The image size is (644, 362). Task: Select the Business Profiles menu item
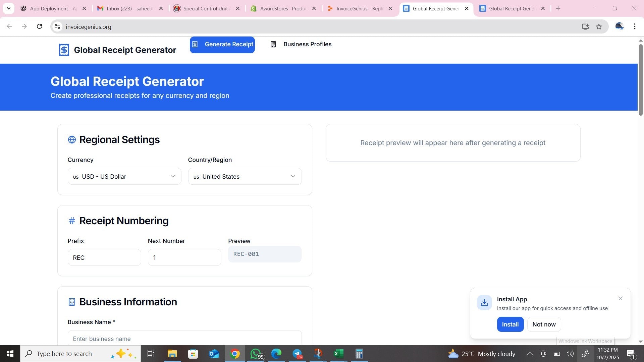pyautogui.click(x=307, y=44)
